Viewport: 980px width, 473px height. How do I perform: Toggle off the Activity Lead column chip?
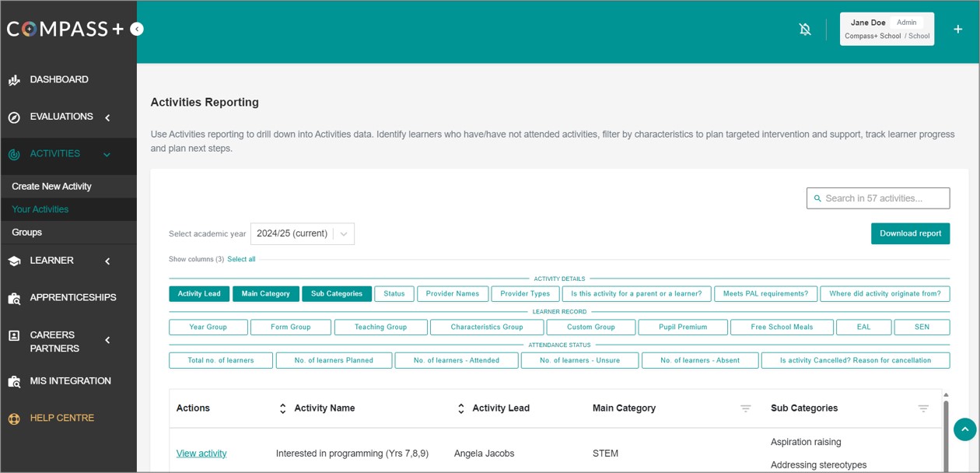199,294
